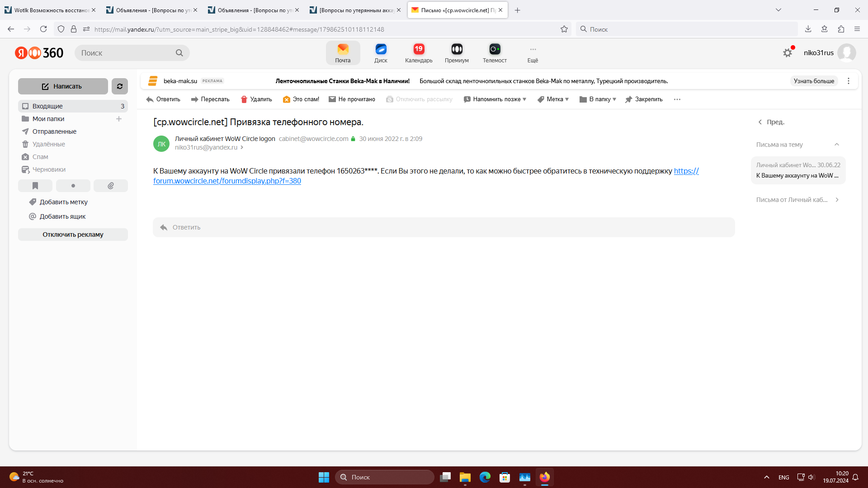Mark the message as spam
Screen dimensions: 868x488
click(301, 99)
